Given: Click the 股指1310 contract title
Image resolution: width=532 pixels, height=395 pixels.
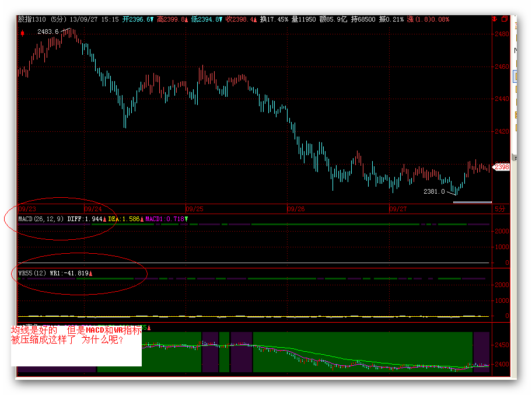Looking at the screenshot, I should click(x=32, y=19).
